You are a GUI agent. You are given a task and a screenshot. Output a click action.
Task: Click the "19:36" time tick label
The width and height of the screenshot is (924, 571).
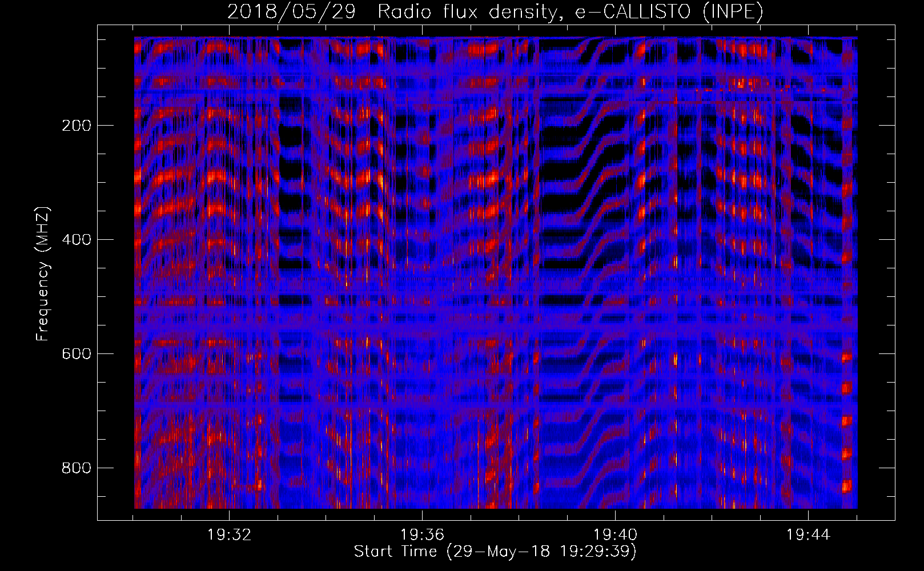[x=422, y=535]
